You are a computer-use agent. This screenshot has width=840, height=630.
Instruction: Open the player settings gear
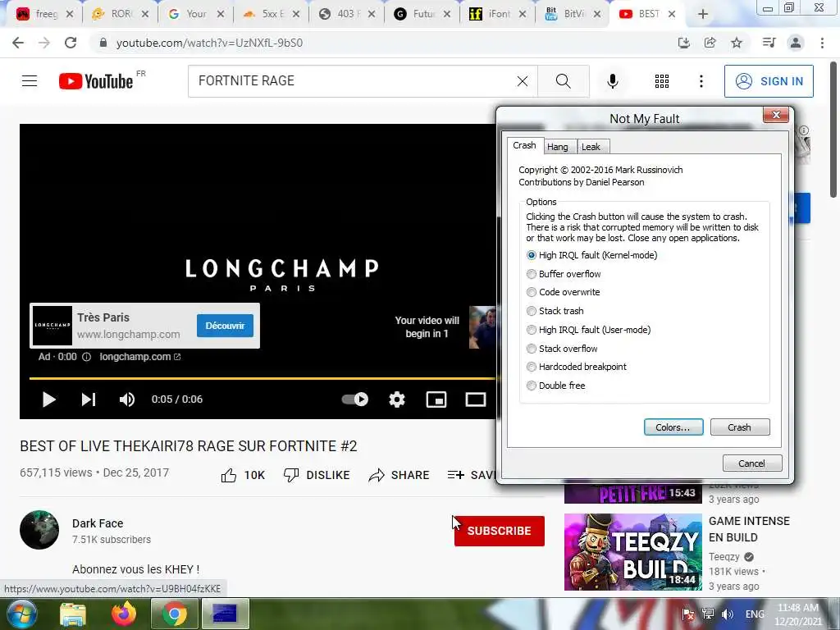(396, 399)
